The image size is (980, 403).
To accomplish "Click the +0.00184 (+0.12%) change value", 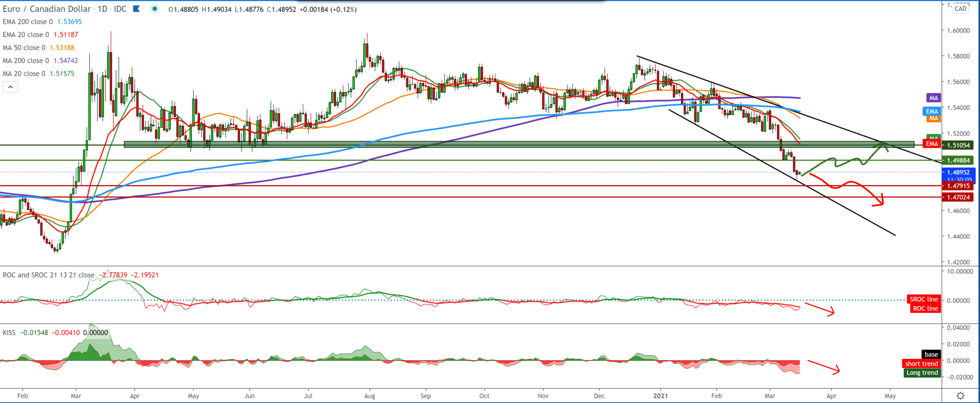I will coord(328,9).
